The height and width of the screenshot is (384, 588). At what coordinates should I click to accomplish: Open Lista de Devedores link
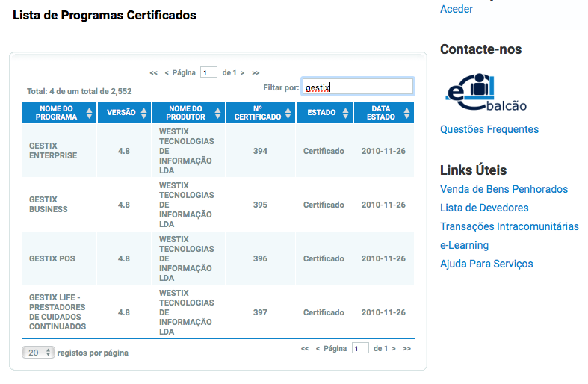pos(484,208)
